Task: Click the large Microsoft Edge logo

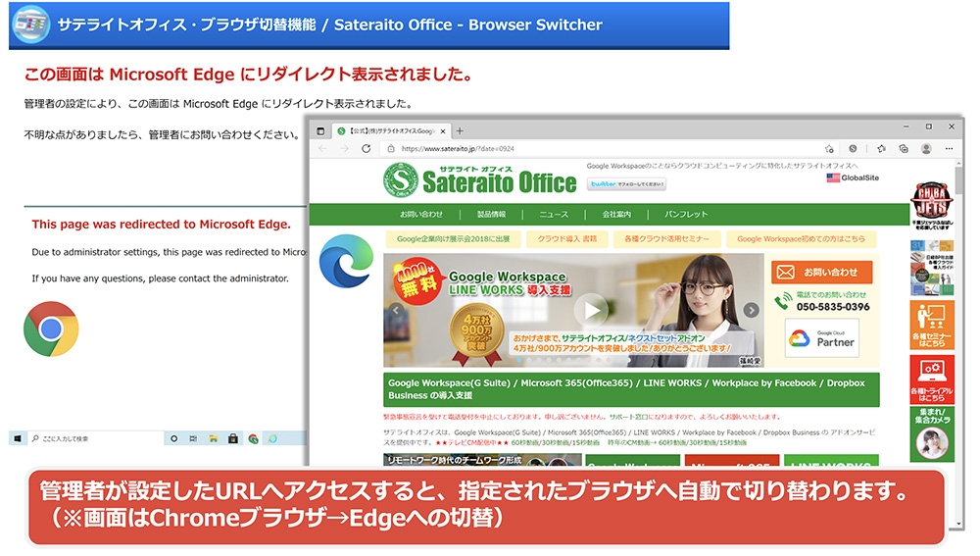Action: (x=346, y=262)
